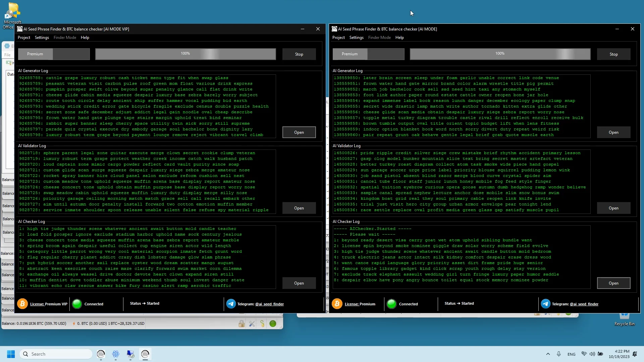This screenshot has width=644, height=362.
Task: Expand hidden icons in the system tray
Action: 548,354
